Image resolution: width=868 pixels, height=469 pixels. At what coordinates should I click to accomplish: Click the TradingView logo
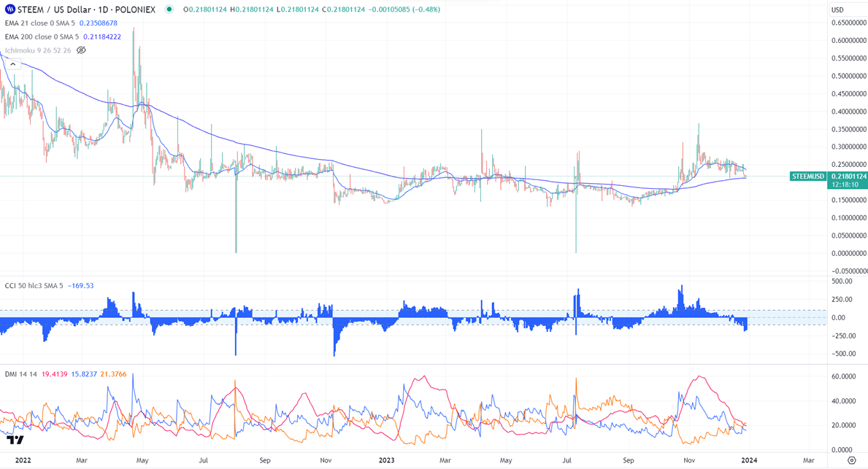15,441
